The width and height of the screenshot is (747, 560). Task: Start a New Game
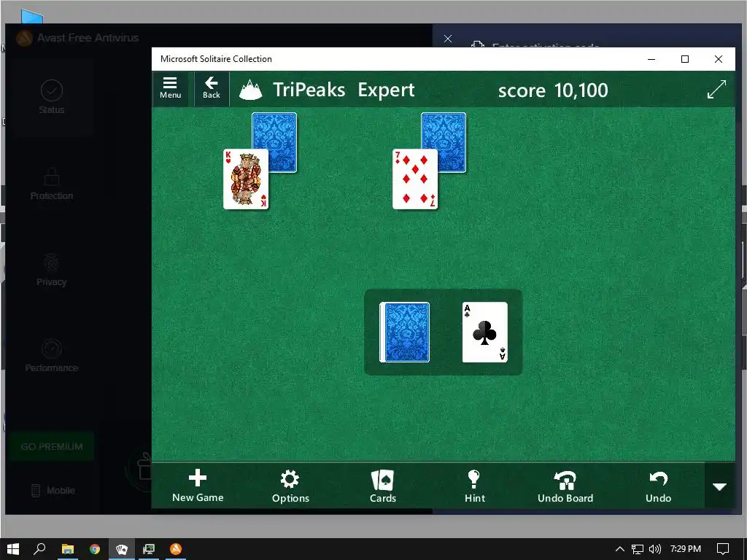[x=198, y=486]
